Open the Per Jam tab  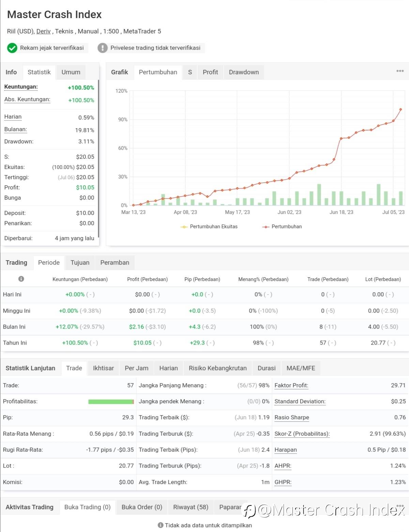coord(137,368)
